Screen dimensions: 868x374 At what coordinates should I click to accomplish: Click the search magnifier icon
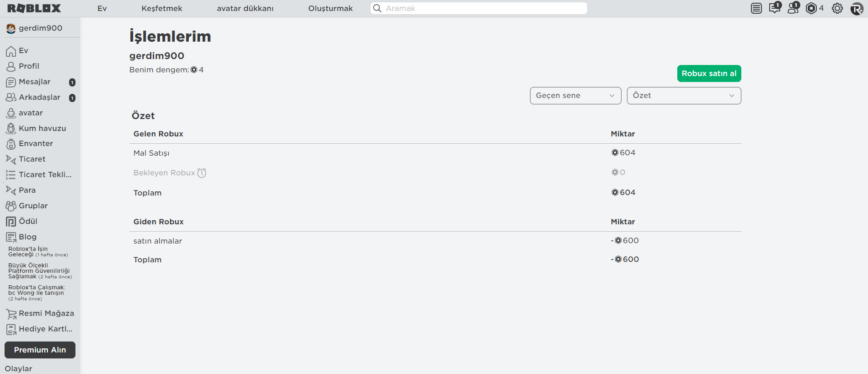tap(377, 8)
